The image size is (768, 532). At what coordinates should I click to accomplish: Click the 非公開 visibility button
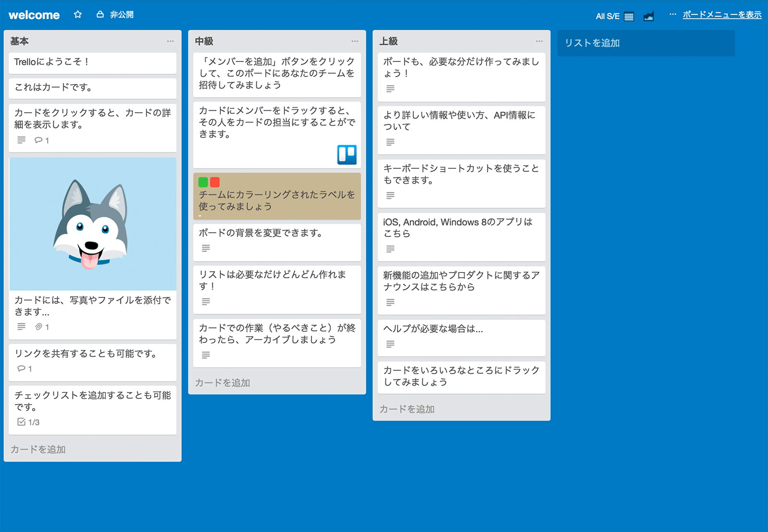(x=115, y=14)
